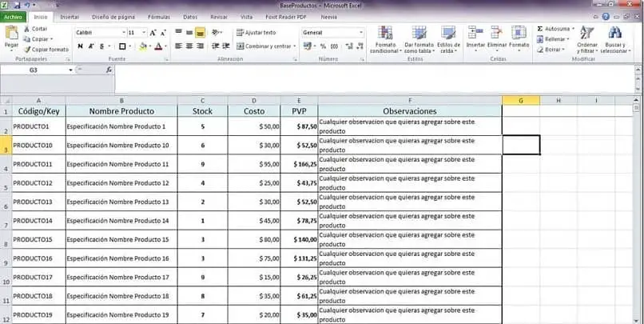Open Formato condicional menu
Viewport: 644px width, 324px height.
point(385,40)
